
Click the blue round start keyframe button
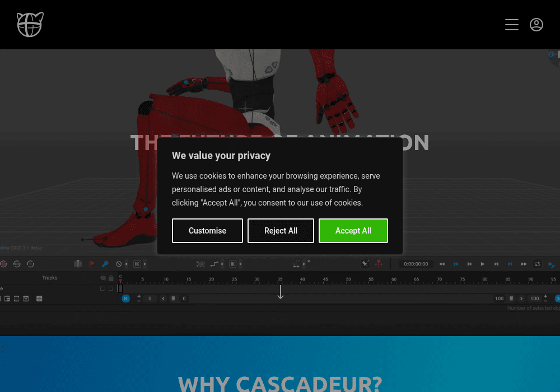pyautogui.click(x=125, y=298)
